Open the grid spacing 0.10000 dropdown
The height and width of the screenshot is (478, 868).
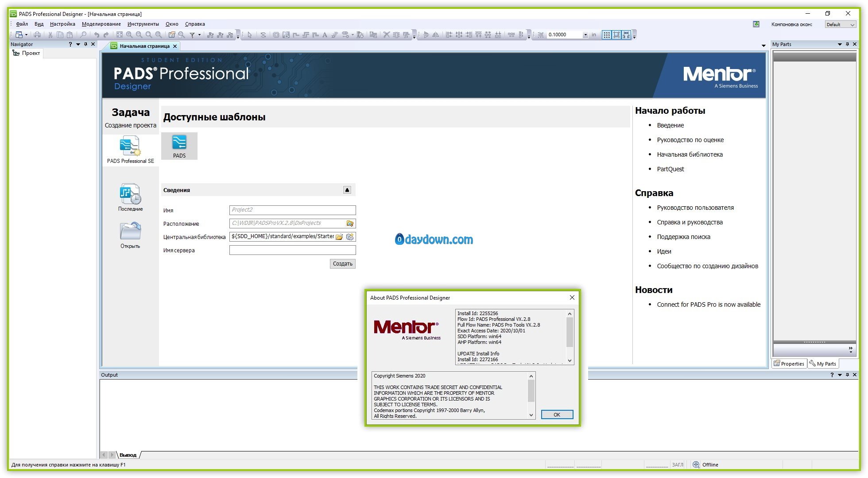coord(585,35)
